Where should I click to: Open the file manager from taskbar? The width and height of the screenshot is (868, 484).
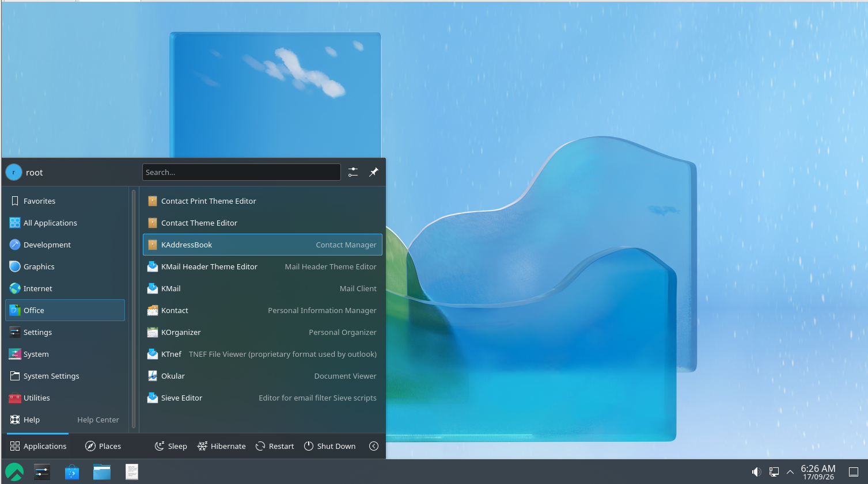[x=102, y=472]
